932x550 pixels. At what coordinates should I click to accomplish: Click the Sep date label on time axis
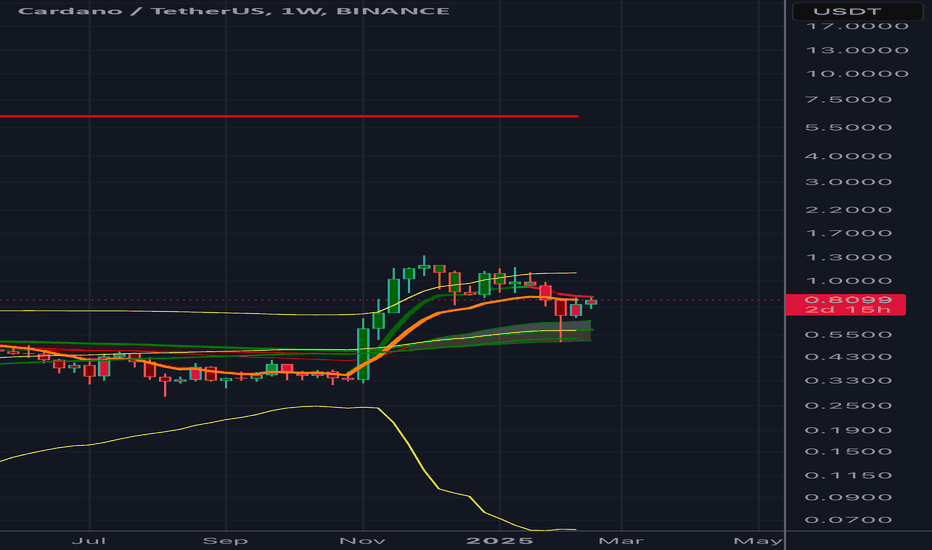tap(225, 540)
